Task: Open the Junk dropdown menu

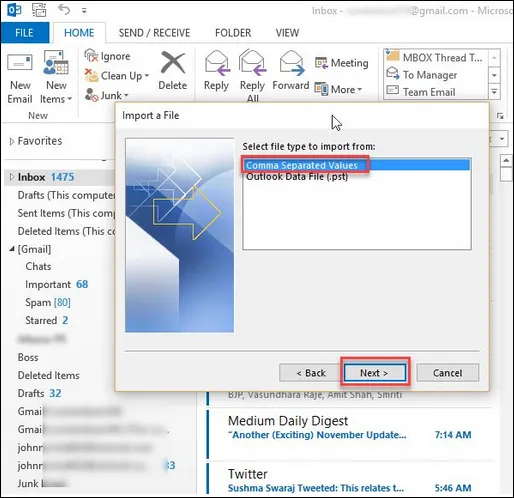Action: (x=107, y=95)
